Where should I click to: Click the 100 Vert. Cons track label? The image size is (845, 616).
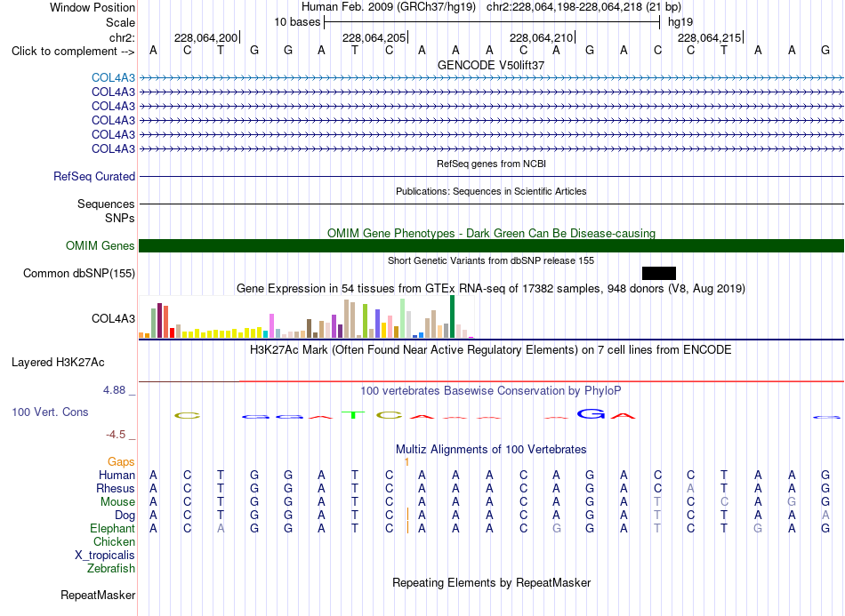(x=50, y=412)
